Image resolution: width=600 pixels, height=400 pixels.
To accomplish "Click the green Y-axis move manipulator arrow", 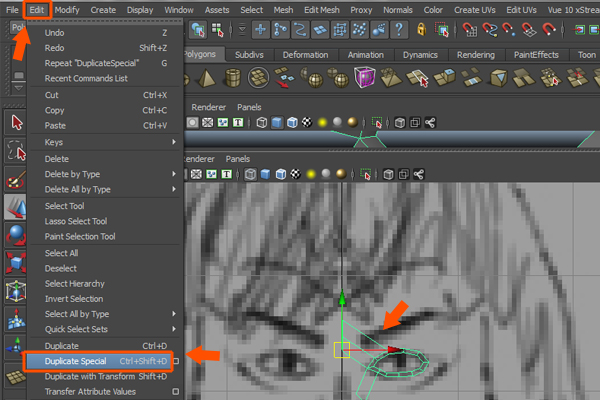I will point(342,299).
